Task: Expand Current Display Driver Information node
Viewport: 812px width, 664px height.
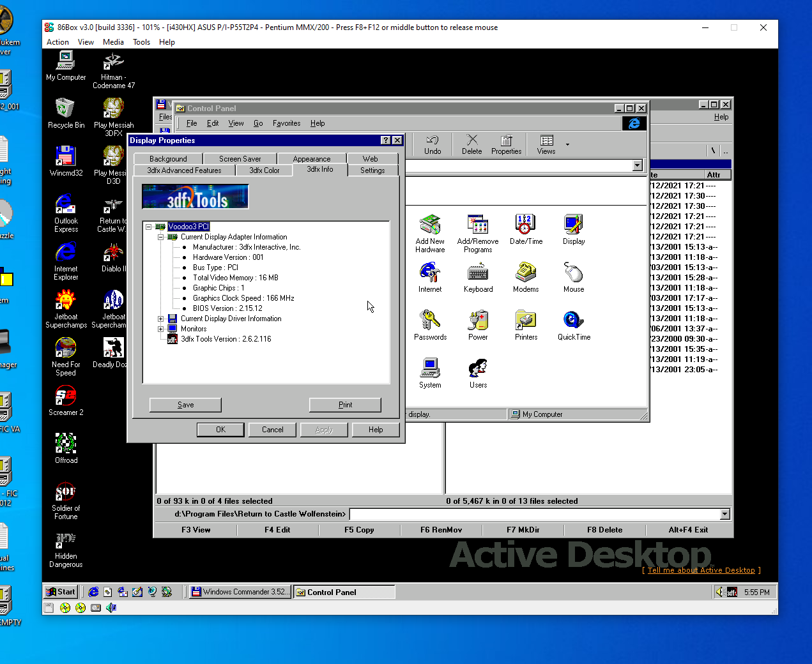Action: [x=161, y=319]
